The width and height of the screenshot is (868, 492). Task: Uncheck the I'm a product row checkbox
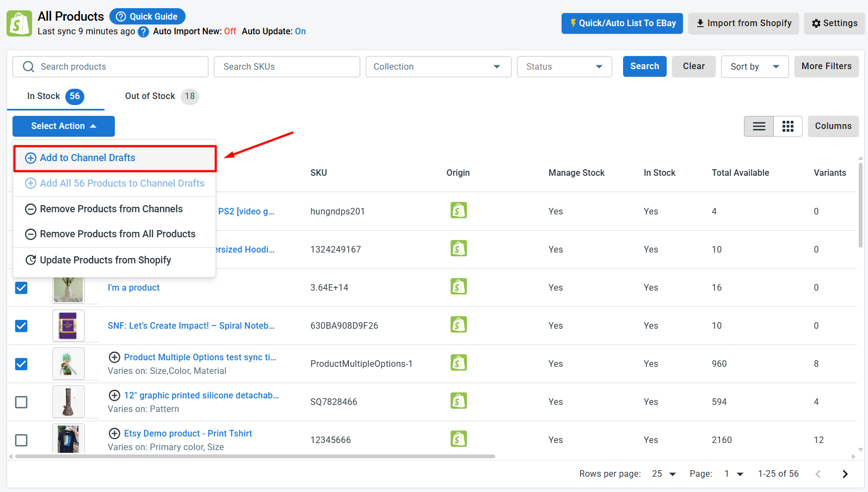pos(21,288)
